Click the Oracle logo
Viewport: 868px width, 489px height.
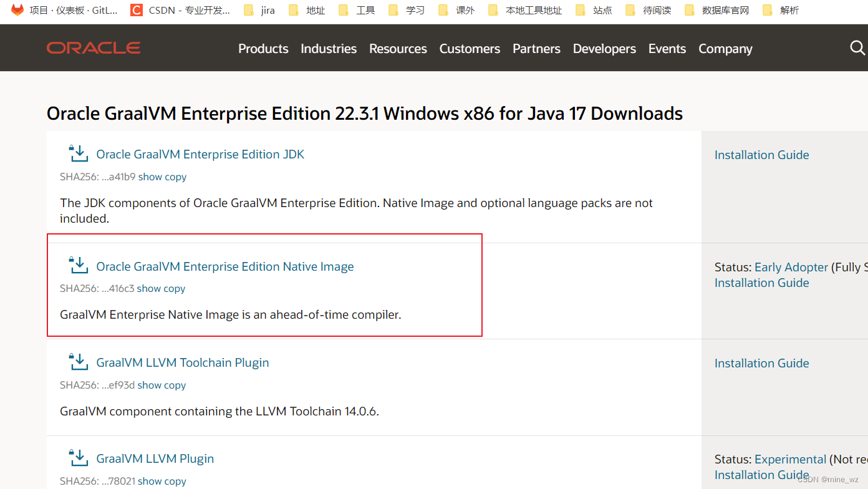[92, 47]
